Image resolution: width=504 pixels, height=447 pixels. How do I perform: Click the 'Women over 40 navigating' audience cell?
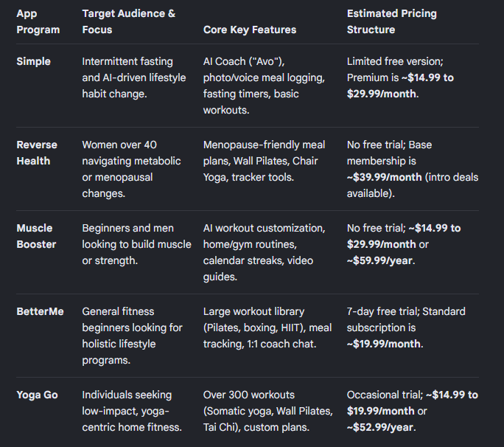(x=131, y=169)
